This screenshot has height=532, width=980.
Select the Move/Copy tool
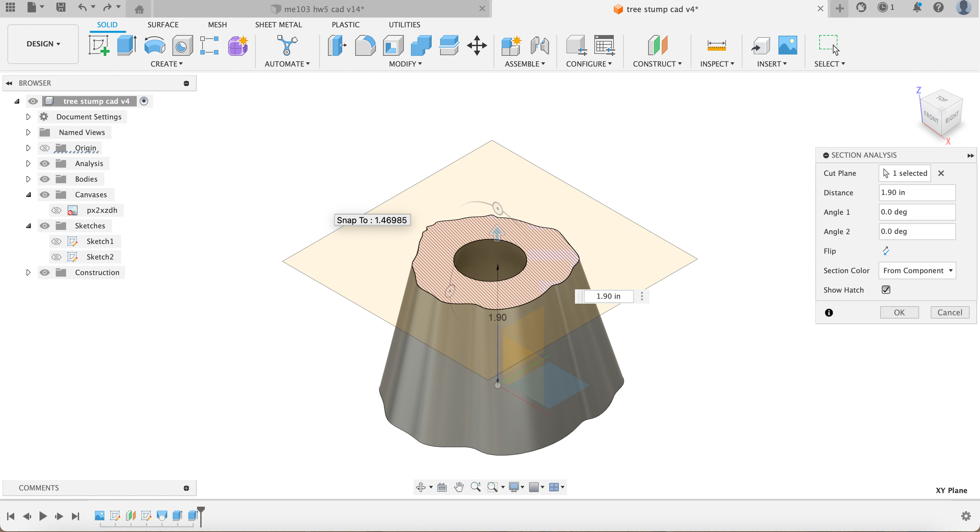click(x=477, y=45)
